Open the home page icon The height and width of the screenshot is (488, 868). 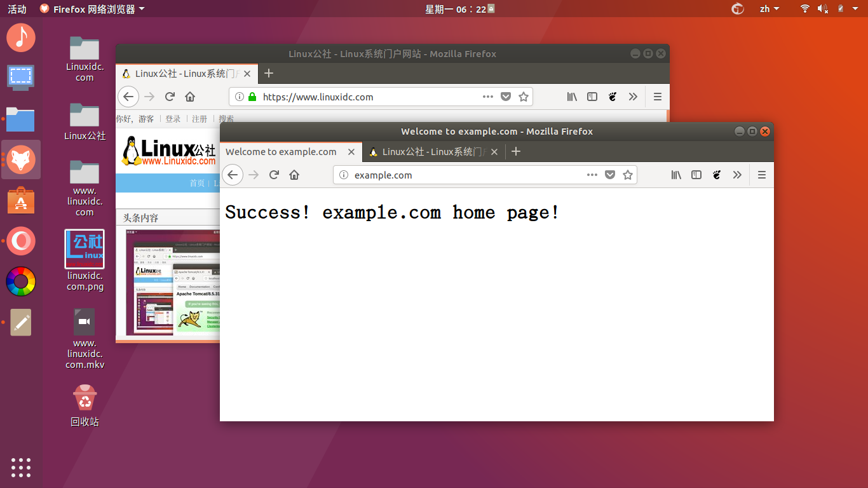pos(294,175)
